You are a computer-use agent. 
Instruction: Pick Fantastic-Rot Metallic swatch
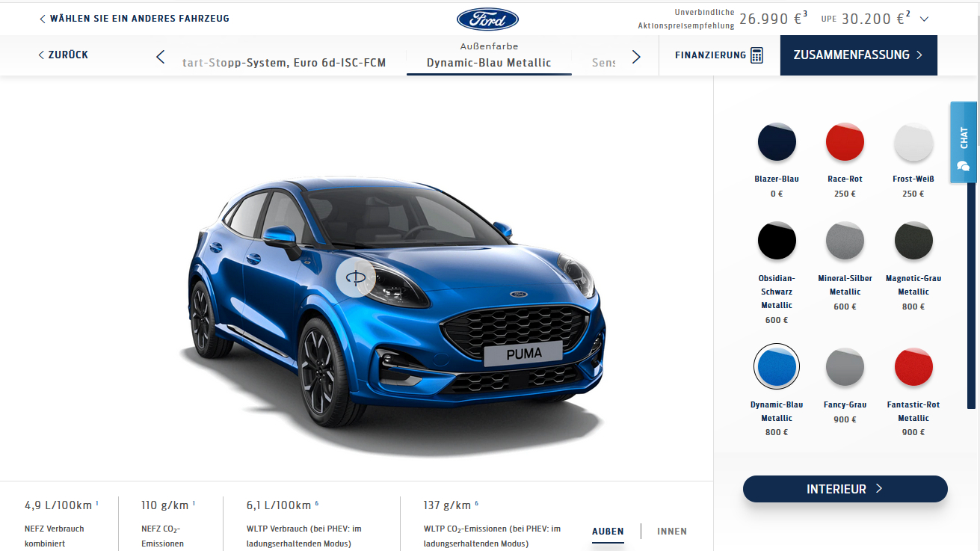click(x=913, y=367)
